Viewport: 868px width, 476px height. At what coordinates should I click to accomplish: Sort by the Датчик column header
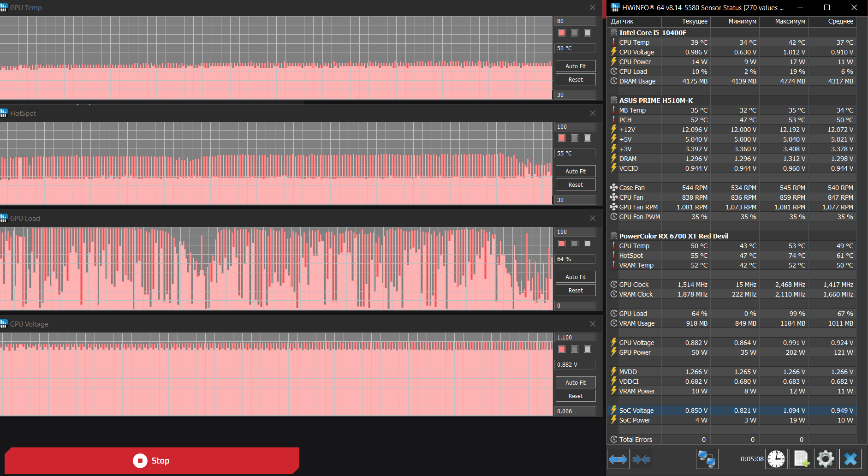[x=635, y=21]
